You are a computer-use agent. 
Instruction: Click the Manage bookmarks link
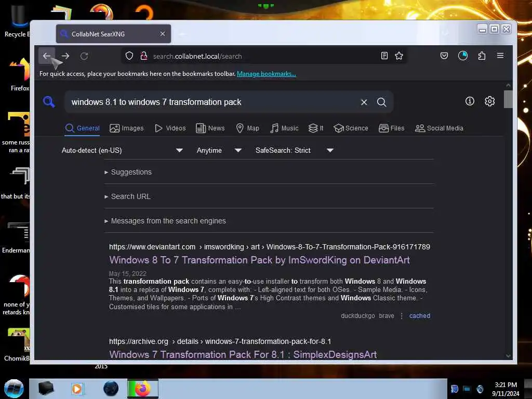pyautogui.click(x=267, y=74)
